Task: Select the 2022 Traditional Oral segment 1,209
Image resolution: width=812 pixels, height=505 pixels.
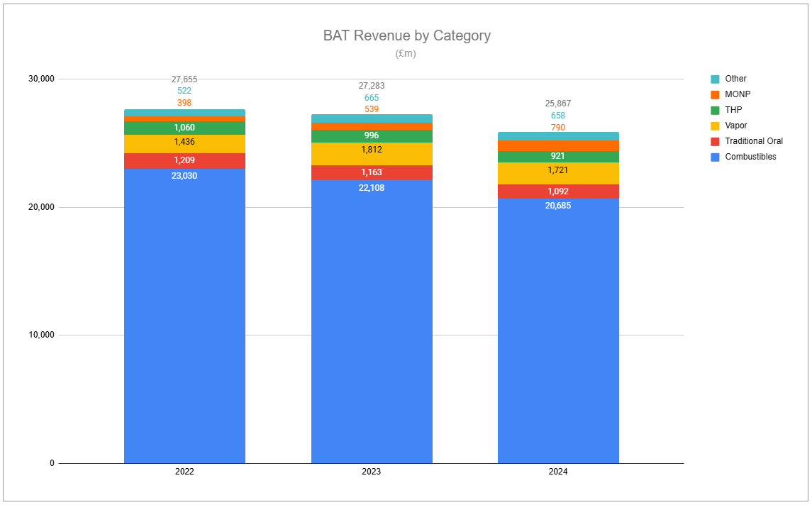Action: tap(184, 161)
